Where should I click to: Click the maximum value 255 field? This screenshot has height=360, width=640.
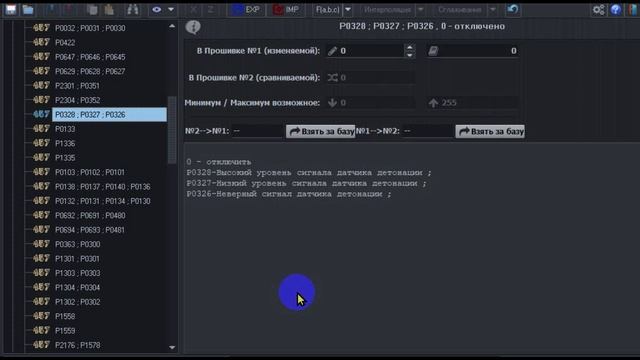[x=472, y=103]
